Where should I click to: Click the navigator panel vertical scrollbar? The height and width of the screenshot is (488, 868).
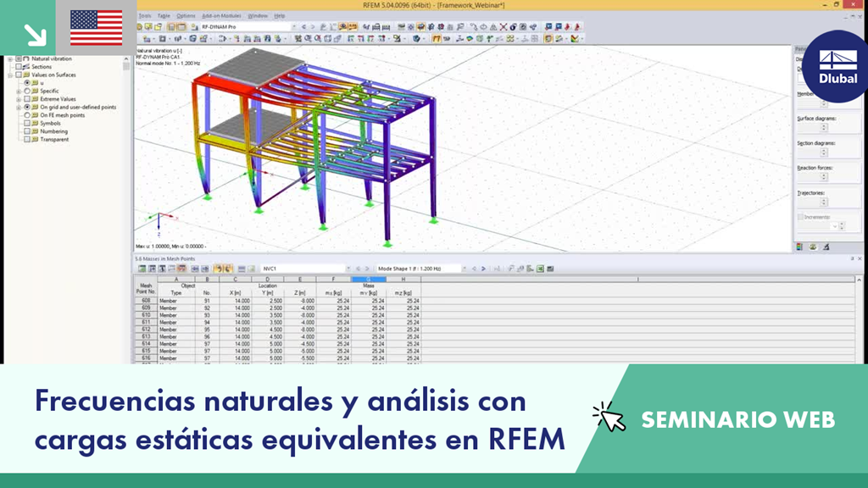click(x=126, y=208)
